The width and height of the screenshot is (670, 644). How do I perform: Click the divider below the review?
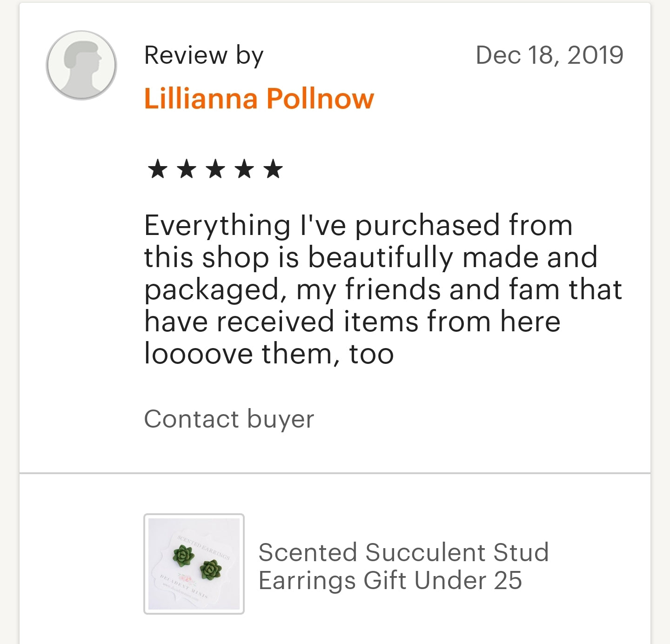[335, 473]
